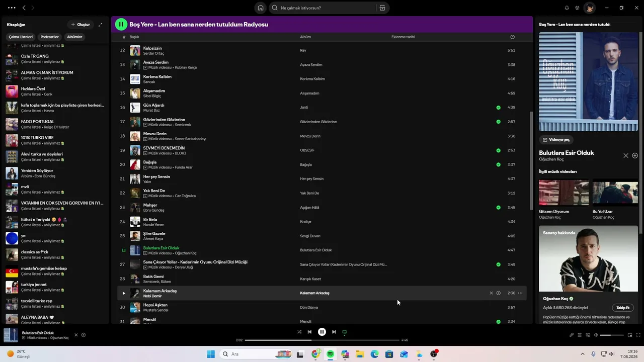Open the friend activity icon beside the bell
The image size is (644, 362).
click(577, 8)
